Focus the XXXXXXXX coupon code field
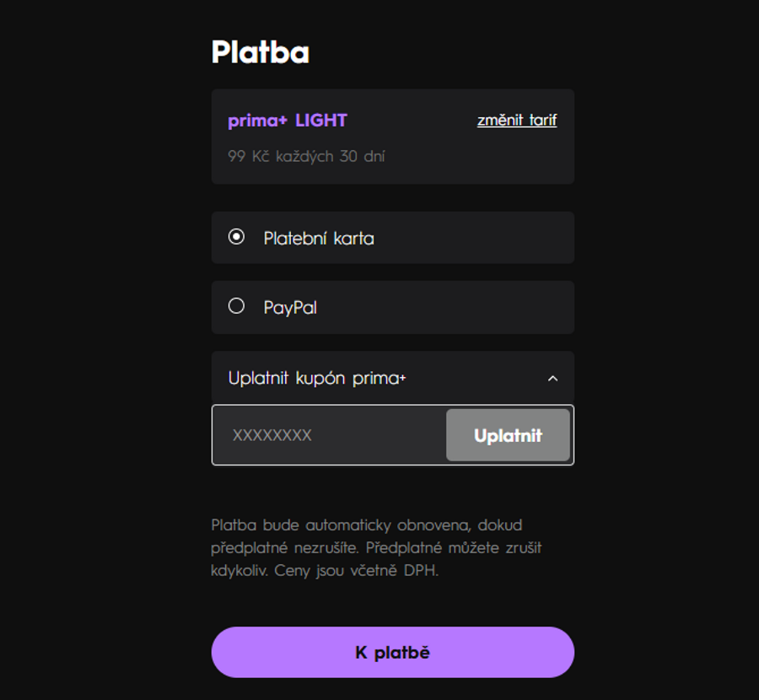Image resolution: width=759 pixels, height=700 pixels. pyautogui.click(x=329, y=435)
